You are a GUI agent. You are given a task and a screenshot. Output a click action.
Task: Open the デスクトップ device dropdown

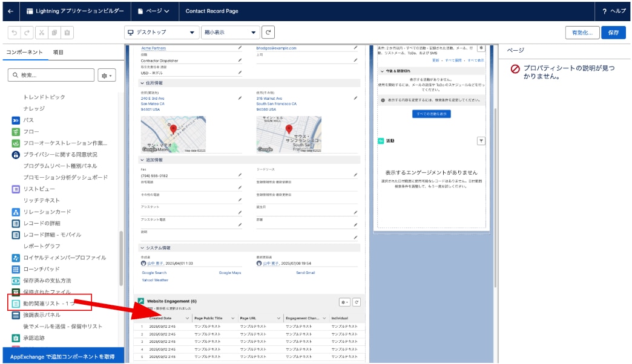pyautogui.click(x=161, y=33)
